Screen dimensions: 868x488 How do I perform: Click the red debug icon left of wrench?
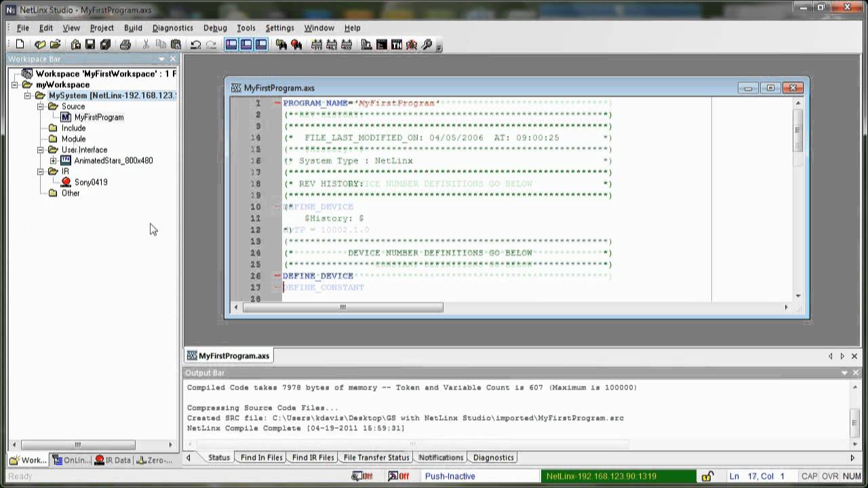pos(412,45)
